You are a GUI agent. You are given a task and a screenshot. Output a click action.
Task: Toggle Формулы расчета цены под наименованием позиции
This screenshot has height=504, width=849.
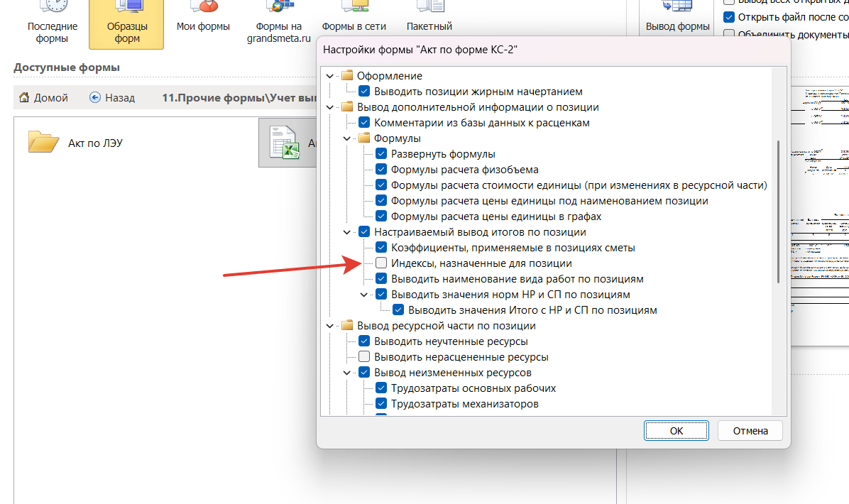click(x=381, y=201)
